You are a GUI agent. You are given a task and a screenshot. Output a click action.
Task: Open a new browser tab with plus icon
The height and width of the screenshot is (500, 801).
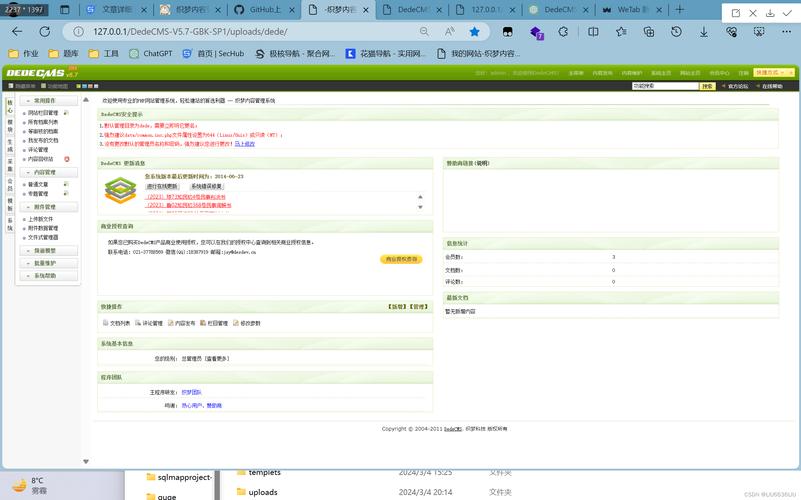[679, 9]
